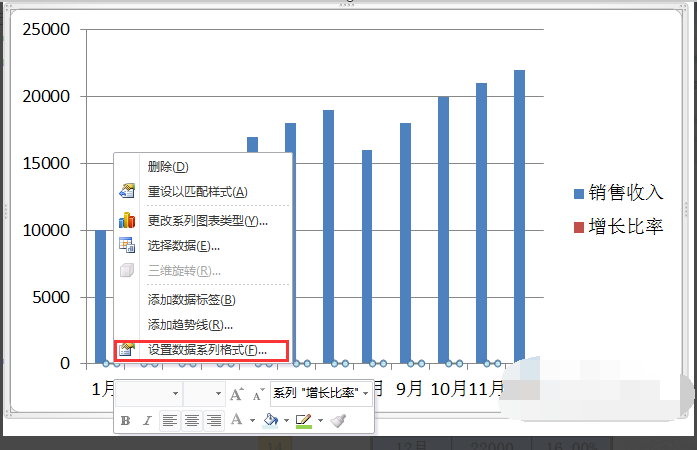Viewport: 697px width, 450px height.
Task: Open 设置数据系列格式(F)... dialog
Action: point(201,351)
